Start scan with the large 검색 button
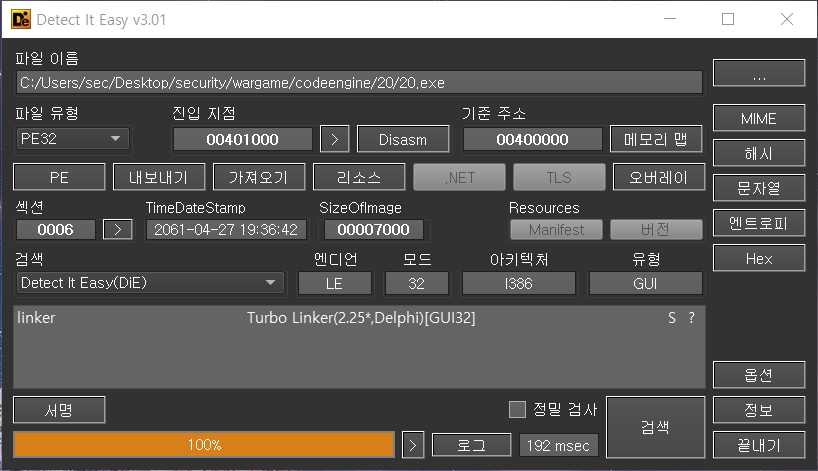The width and height of the screenshot is (818, 471). [x=656, y=428]
